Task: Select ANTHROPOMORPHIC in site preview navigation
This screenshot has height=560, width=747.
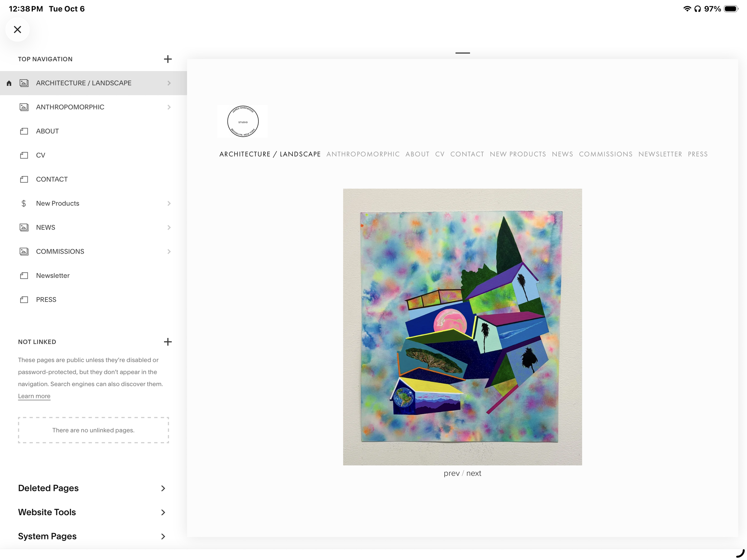Action: pos(363,154)
